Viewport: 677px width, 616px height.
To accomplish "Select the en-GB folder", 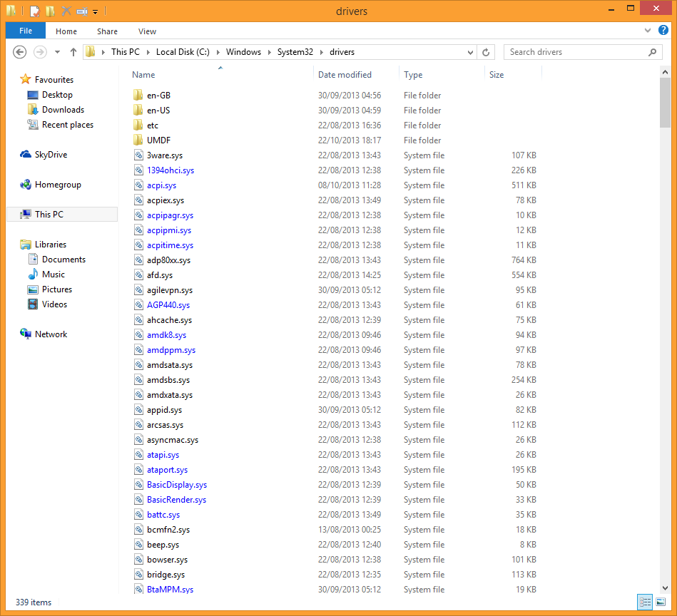I will click(x=158, y=96).
